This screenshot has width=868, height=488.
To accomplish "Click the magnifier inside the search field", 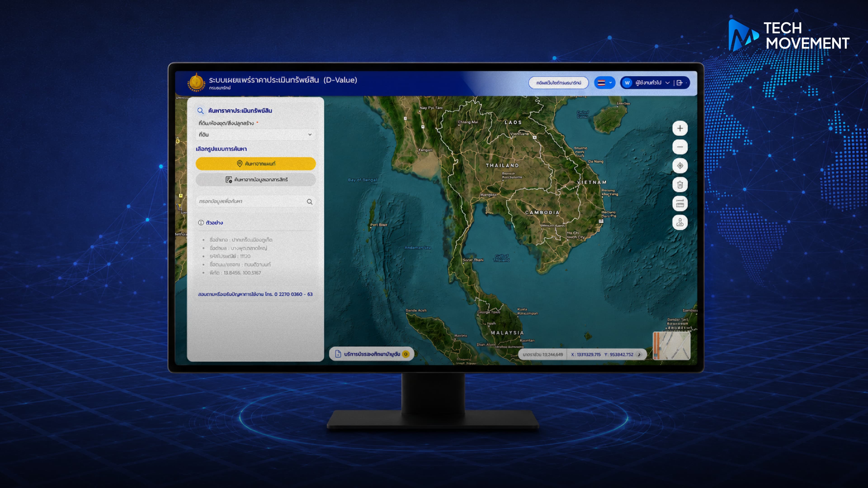I will point(309,202).
